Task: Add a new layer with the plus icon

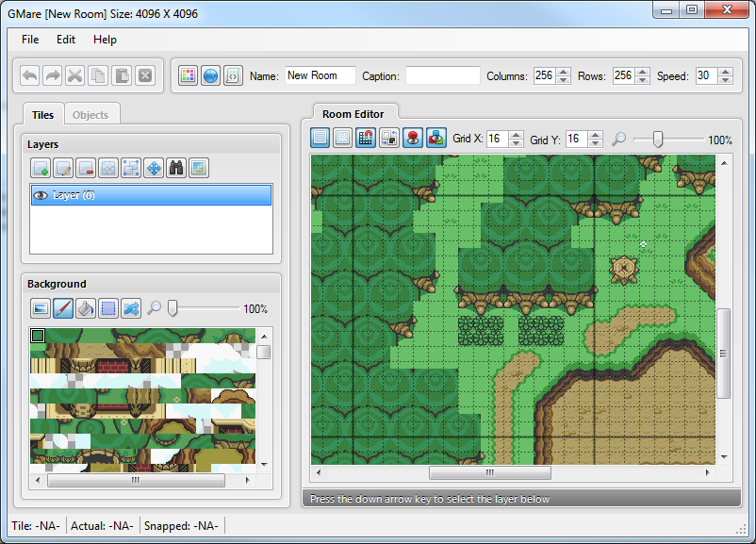Action: coord(41,168)
